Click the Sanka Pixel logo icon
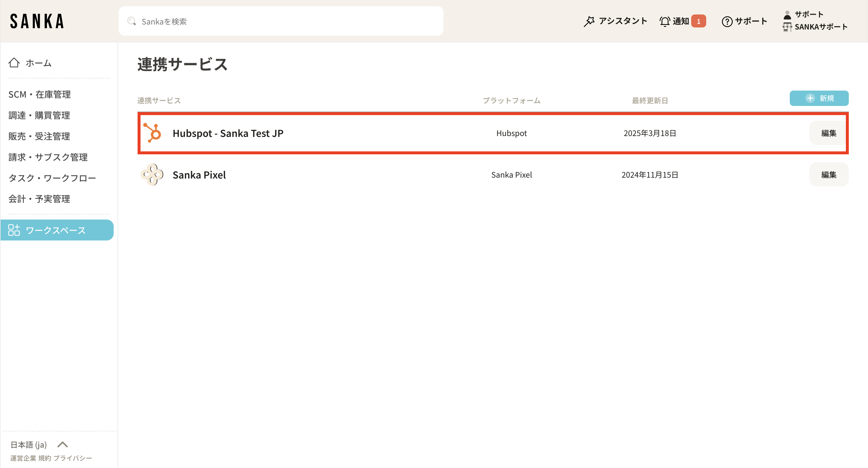 pos(152,175)
